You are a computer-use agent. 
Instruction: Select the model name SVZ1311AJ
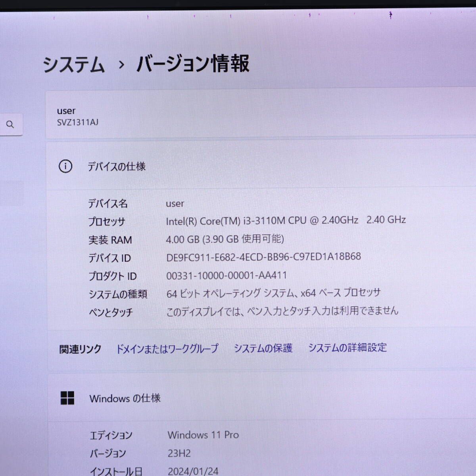point(78,122)
